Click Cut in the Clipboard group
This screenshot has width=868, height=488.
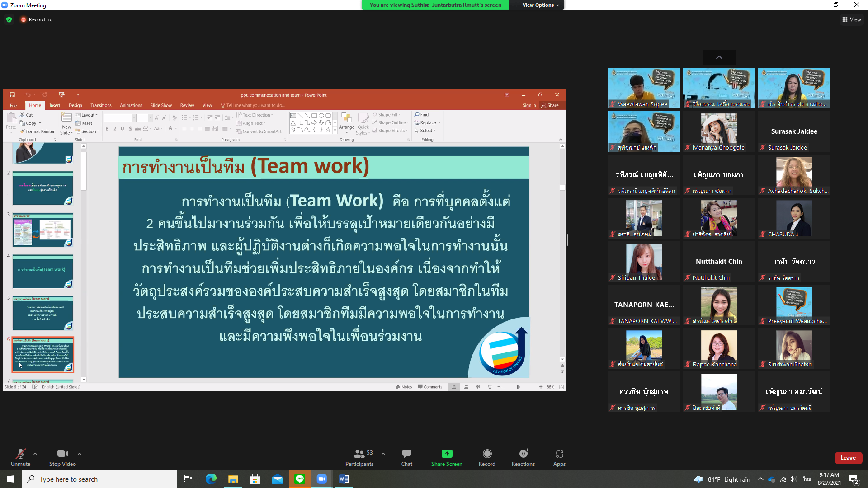point(26,115)
